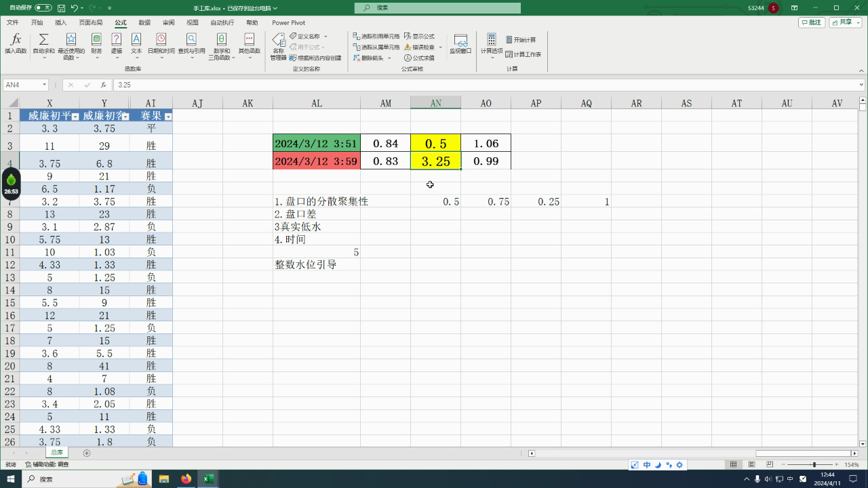The image size is (868, 488).
Task: Select the 总库 sheet tab
Action: tap(56, 452)
